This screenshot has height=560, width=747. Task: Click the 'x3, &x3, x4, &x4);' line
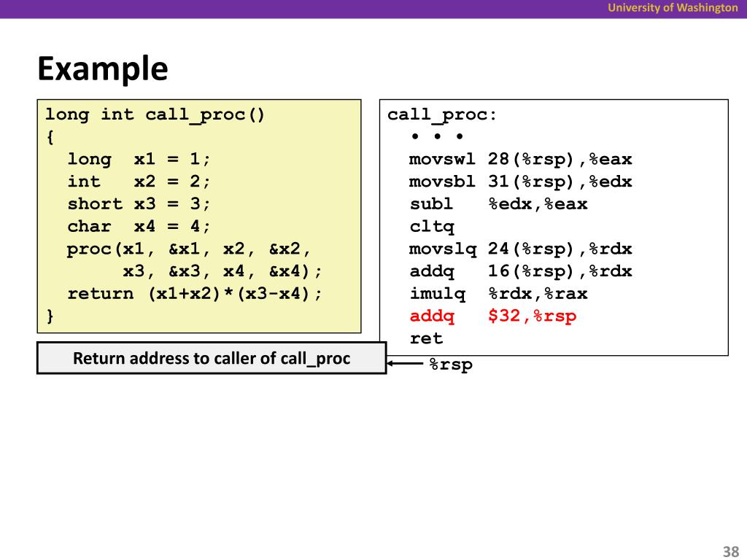222,271
